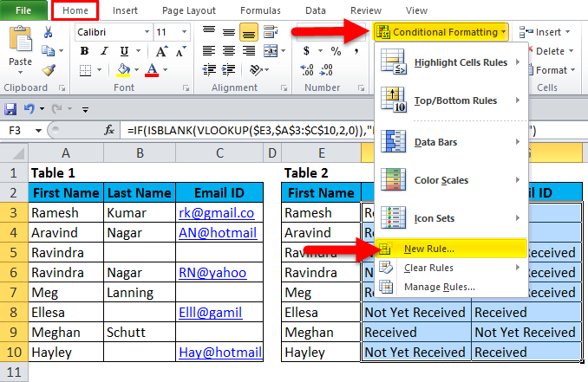The width and height of the screenshot is (588, 382).
Task: Click Decrease Decimal
Action: click(326, 70)
